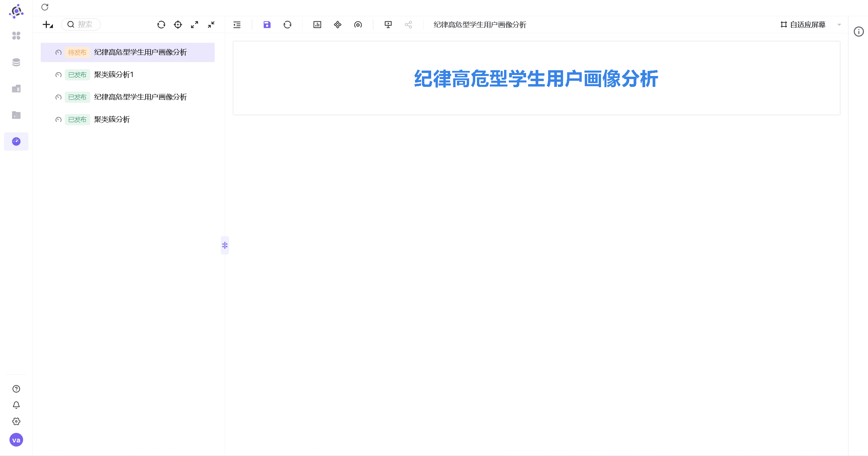Open the info panel icon at right
The width and height of the screenshot is (868, 456).
[859, 32]
